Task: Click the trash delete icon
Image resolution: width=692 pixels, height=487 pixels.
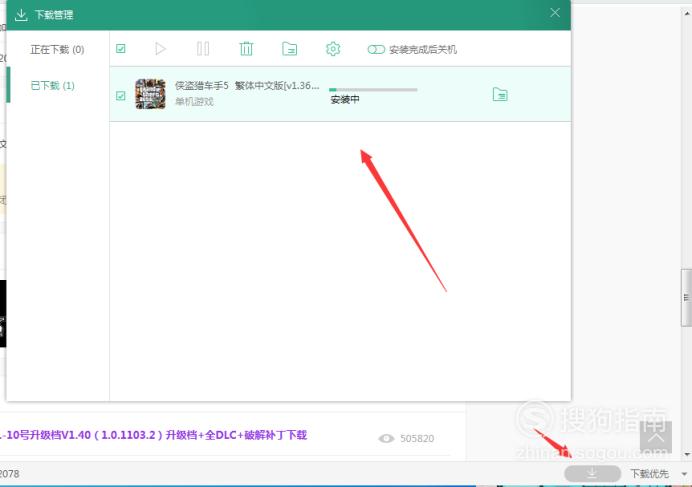Action: click(246, 49)
